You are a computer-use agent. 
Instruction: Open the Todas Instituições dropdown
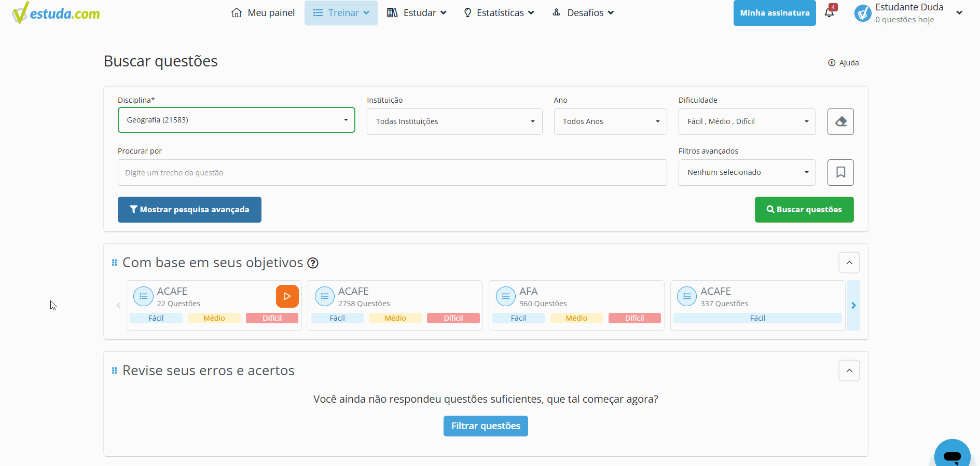tap(454, 121)
